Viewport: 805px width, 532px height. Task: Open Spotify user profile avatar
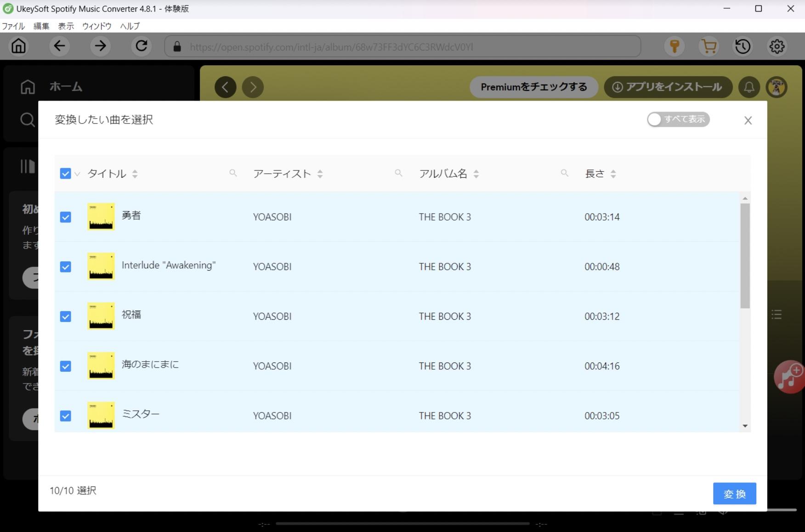(x=777, y=87)
